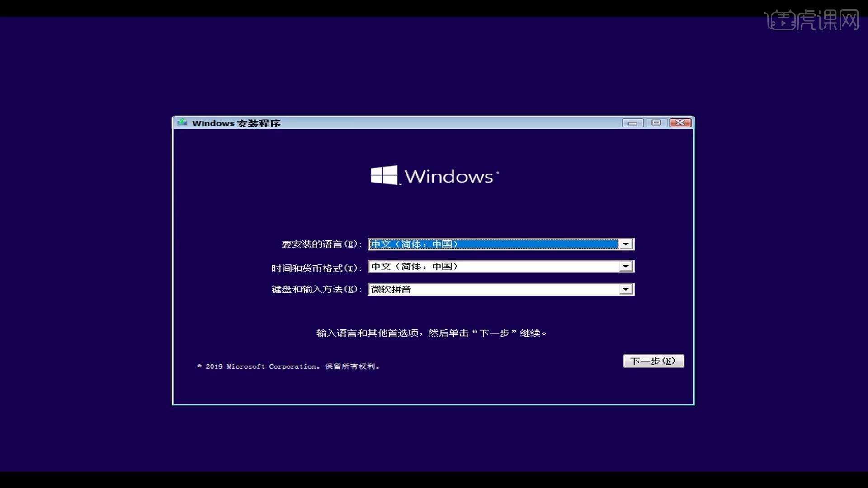Click the 输入语言和其他首选项 instruction text
Viewport: 868px width, 488px height.
click(431, 333)
